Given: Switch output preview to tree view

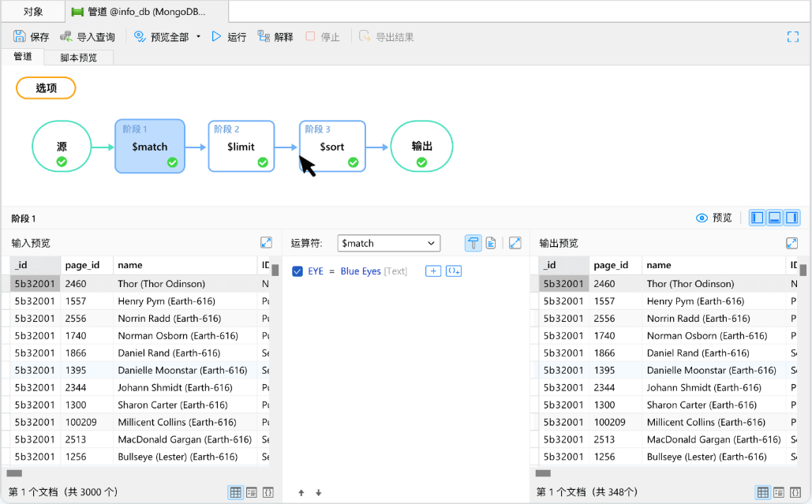Looking at the screenshot, I should click(x=779, y=493).
